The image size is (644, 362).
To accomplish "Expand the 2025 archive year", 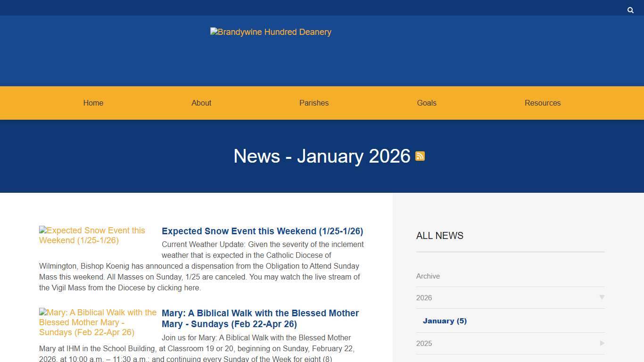I will pyautogui.click(x=602, y=343).
